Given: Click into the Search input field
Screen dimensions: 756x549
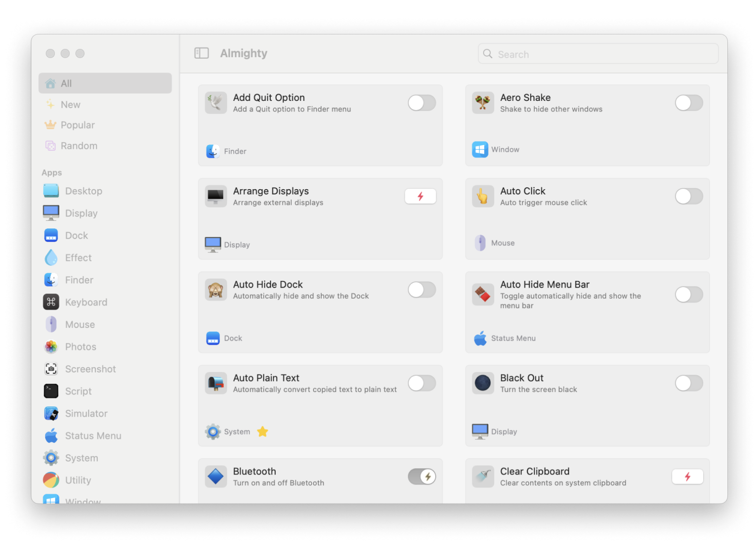Looking at the screenshot, I should point(598,54).
